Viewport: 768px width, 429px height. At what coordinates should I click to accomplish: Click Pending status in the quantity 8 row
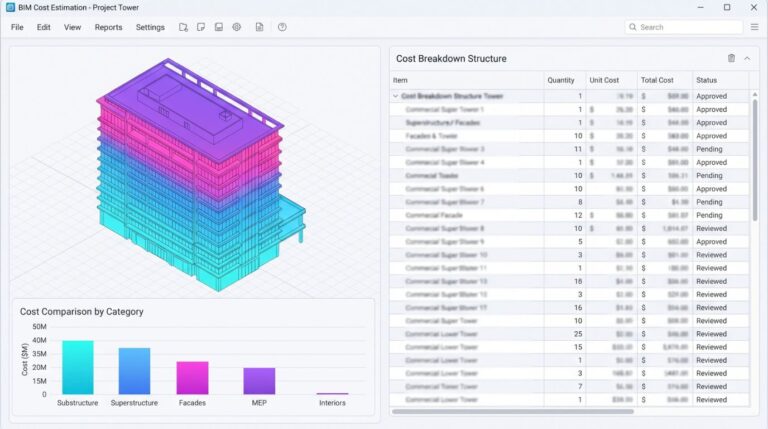[709, 202]
